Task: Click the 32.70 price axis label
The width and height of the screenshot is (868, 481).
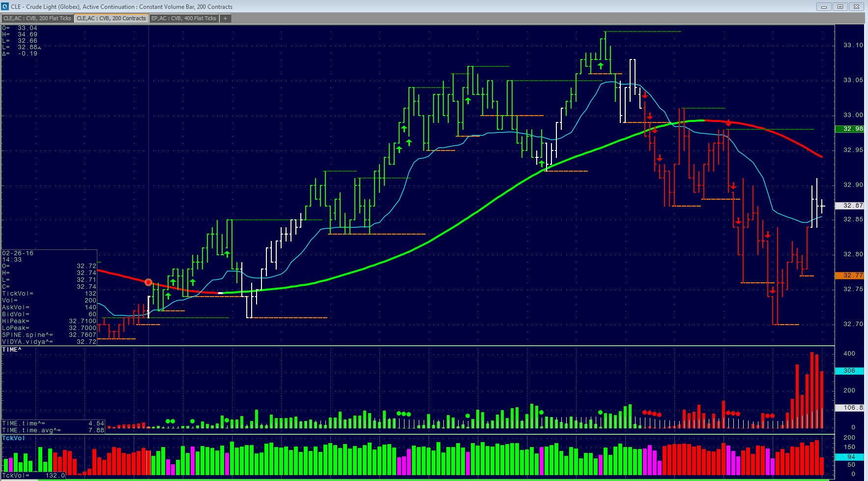Action: [x=853, y=324]
